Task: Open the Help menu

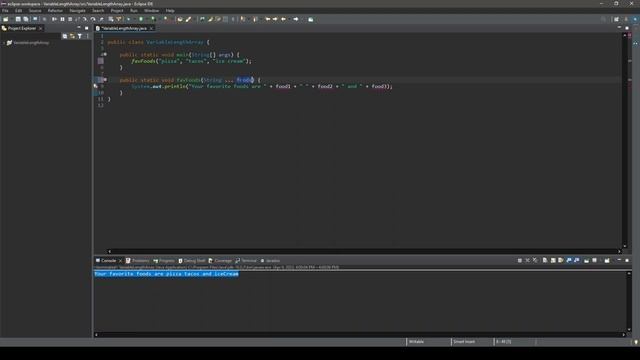Action: click(x=170, y=11)
